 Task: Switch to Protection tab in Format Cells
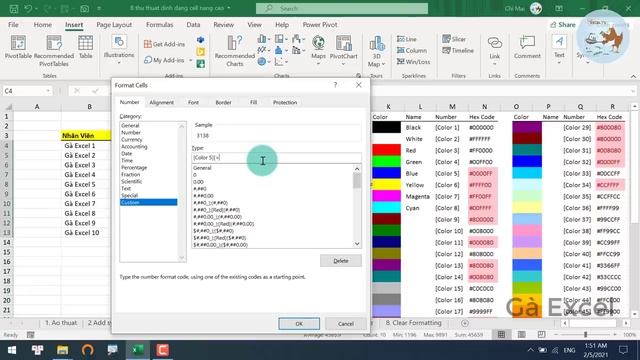285,102
